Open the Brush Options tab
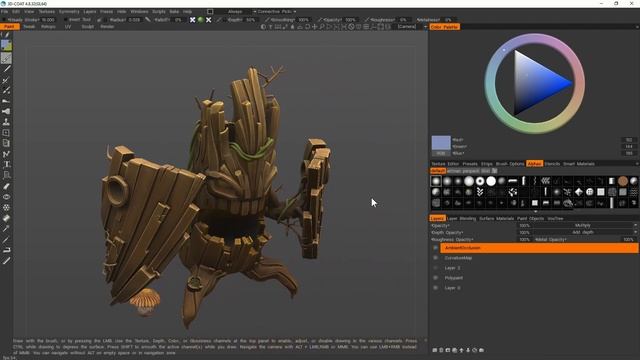Viewport: 640px width, 360px height. [x=510, y=164]
